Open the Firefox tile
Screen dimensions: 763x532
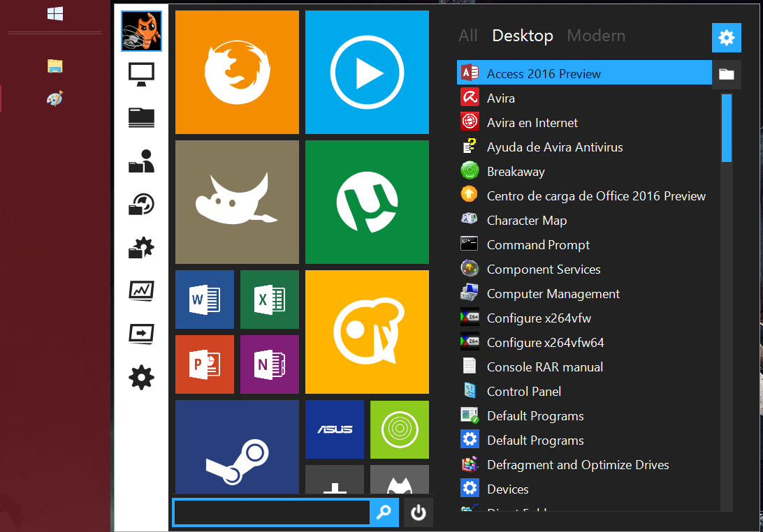pyautogui.click(x=237, y=72)
